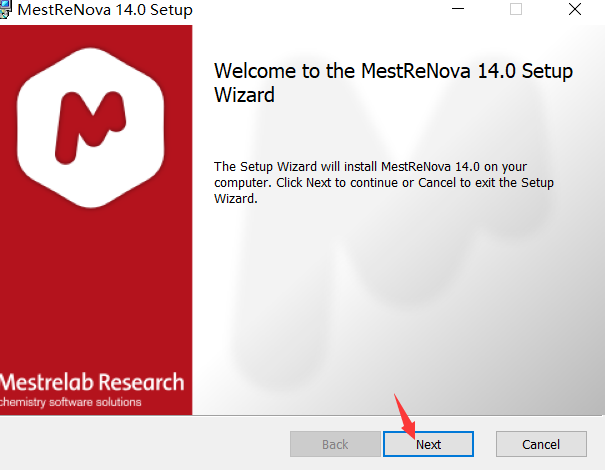Click the 'Welcome to the MestReNova 14.0 Setup Wizard' heading
The width and height of the screenshot is (605, 470).
(394, 83)
